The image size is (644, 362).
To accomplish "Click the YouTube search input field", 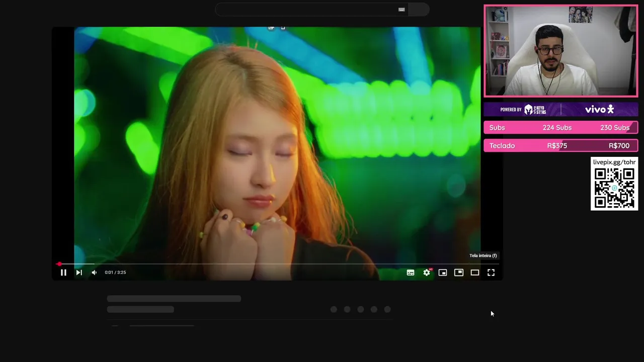I will [311, 9].
